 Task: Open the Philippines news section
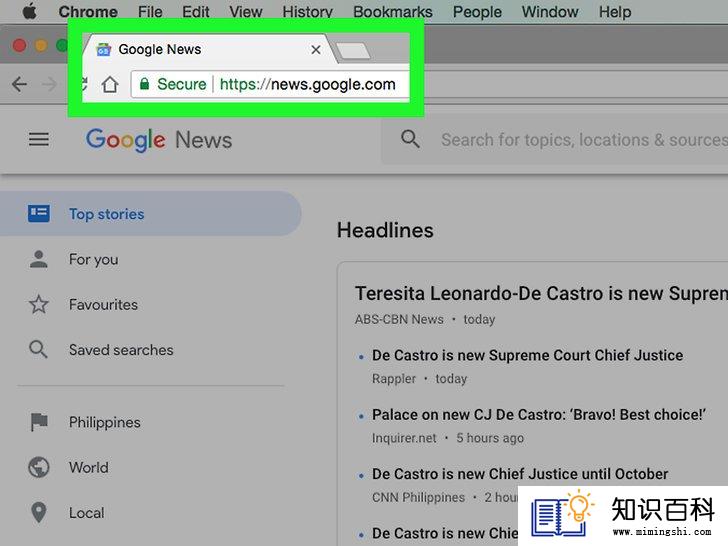pos(104,422)
